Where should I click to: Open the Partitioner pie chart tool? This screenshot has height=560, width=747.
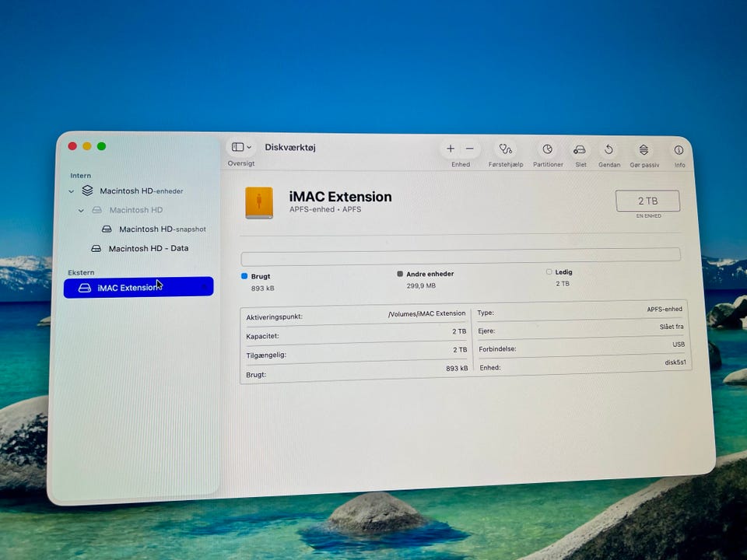(x=547, y=149)
